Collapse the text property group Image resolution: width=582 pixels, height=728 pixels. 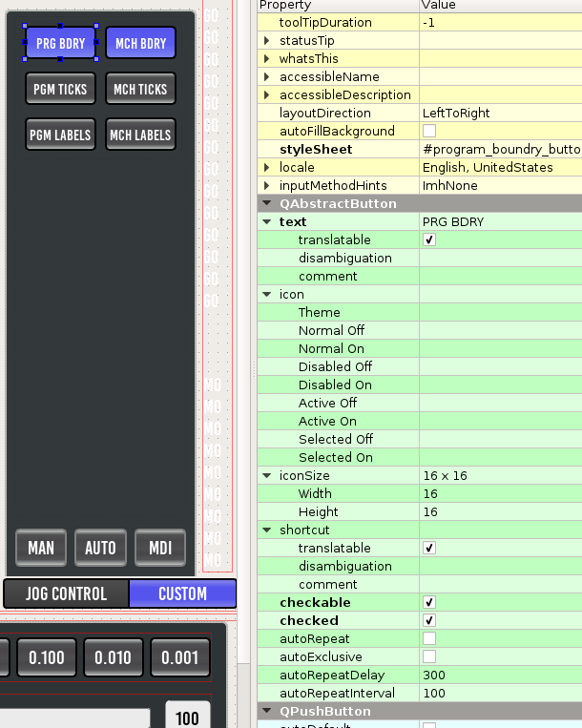(267, 221)
